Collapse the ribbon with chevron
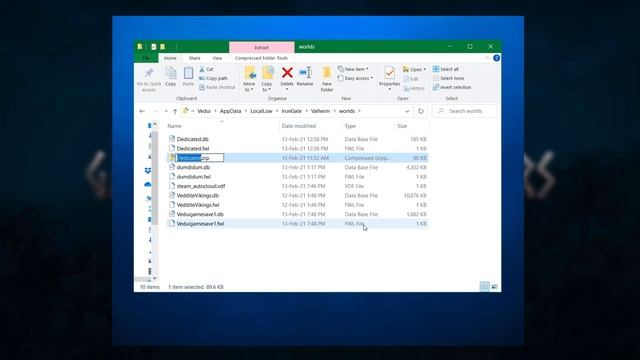This screenshot has height=360, width=640. 487,58
